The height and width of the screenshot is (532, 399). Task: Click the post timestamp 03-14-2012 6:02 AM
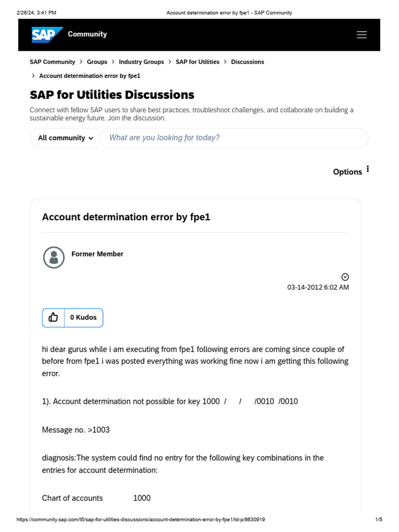pos(318,287)
